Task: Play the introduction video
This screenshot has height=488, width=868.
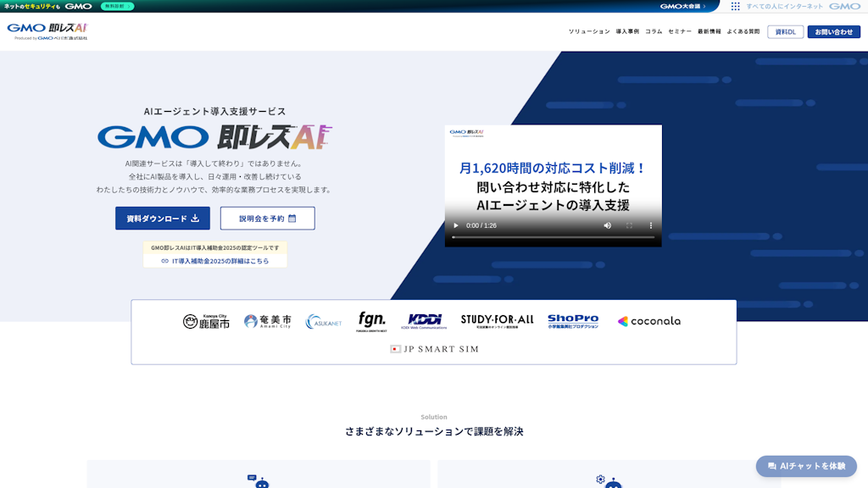Action: click(x=456, y=225)
